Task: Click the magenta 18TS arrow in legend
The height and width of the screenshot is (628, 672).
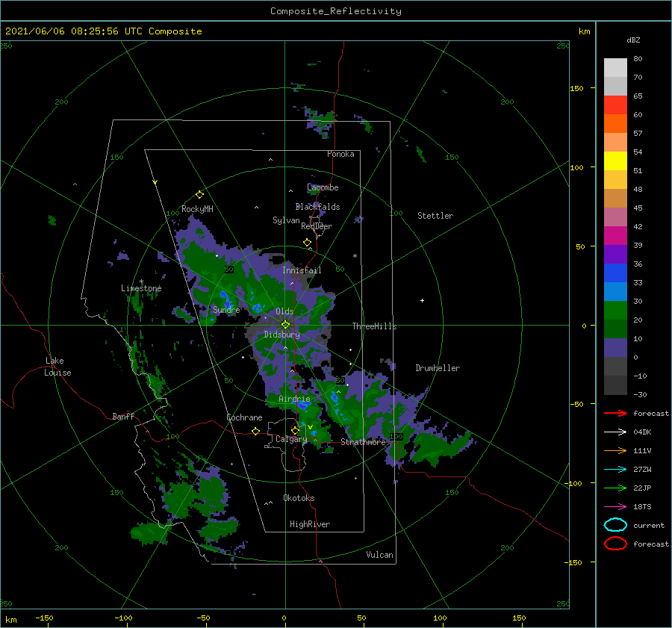Action: pos(615,507)
